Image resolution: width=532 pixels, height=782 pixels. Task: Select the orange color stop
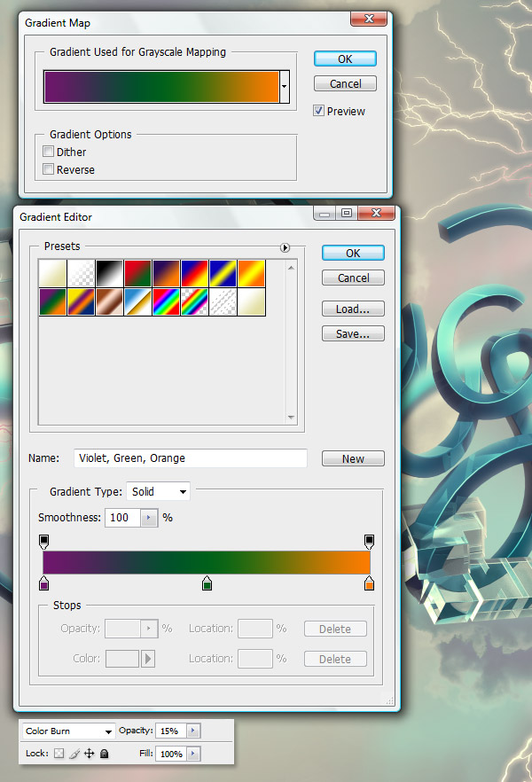[369, 583]
